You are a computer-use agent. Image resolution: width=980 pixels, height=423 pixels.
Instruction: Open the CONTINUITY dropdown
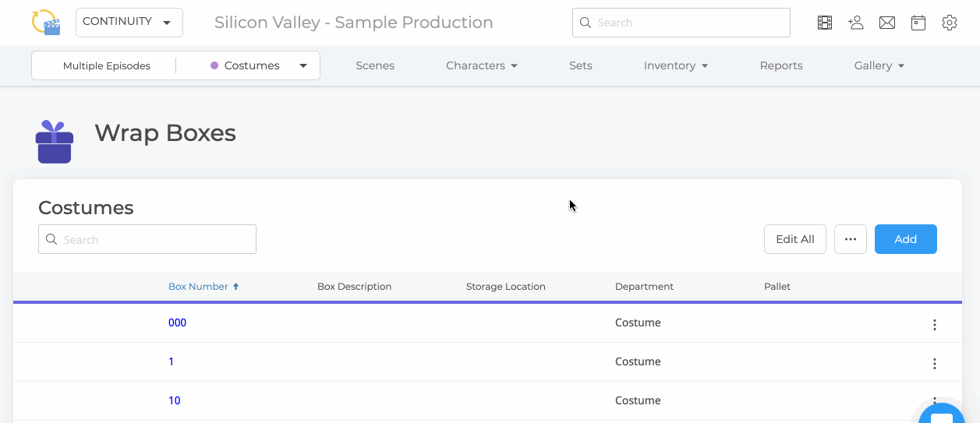(129, 23)
